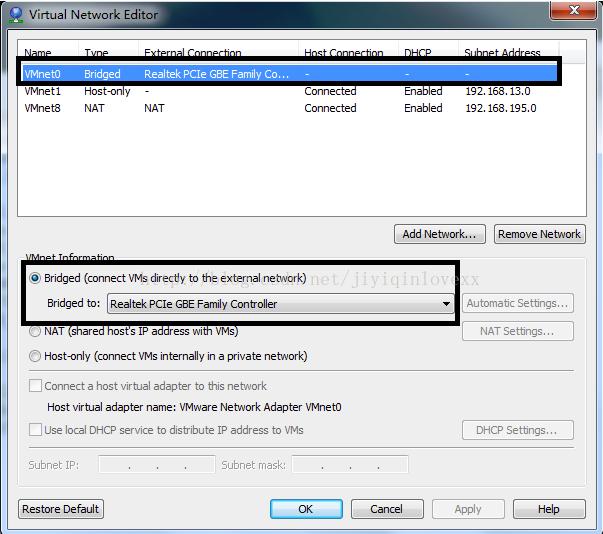
Task: Open the Bridged to adapter dropdown
Action: (280, 304)
